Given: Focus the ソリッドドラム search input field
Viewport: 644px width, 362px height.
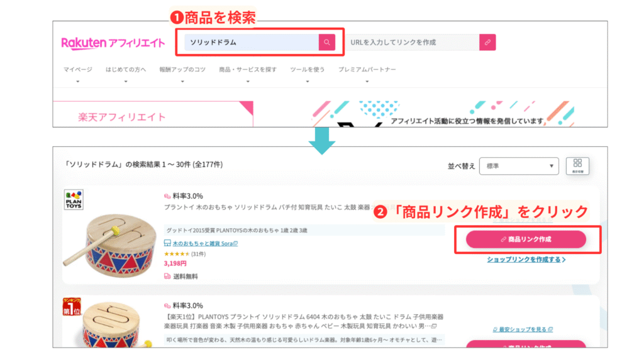Looking at the screenshot, I should tap(252, 42).
